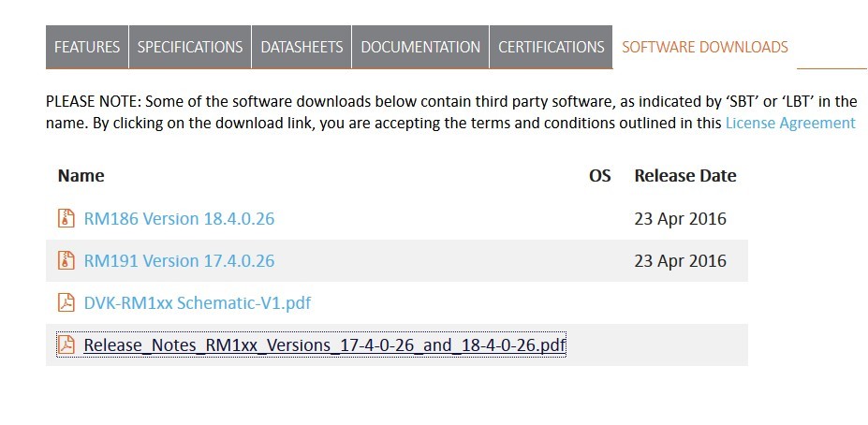
Task: View the Certifications tab
Action: 551,47
